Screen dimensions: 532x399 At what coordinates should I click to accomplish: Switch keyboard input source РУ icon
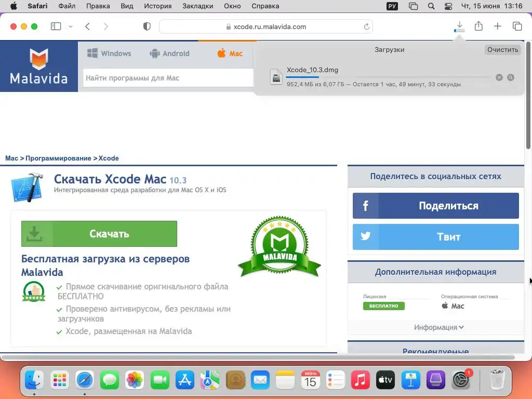coord(392,6)
